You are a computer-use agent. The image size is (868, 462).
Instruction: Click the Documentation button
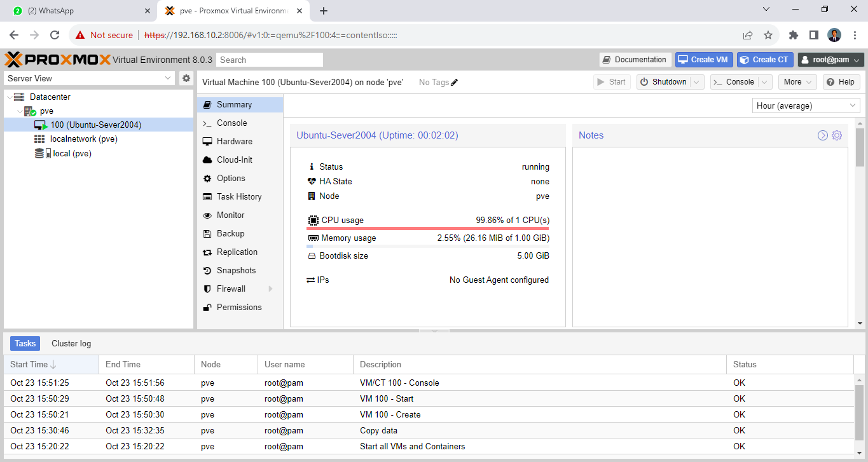635,60
